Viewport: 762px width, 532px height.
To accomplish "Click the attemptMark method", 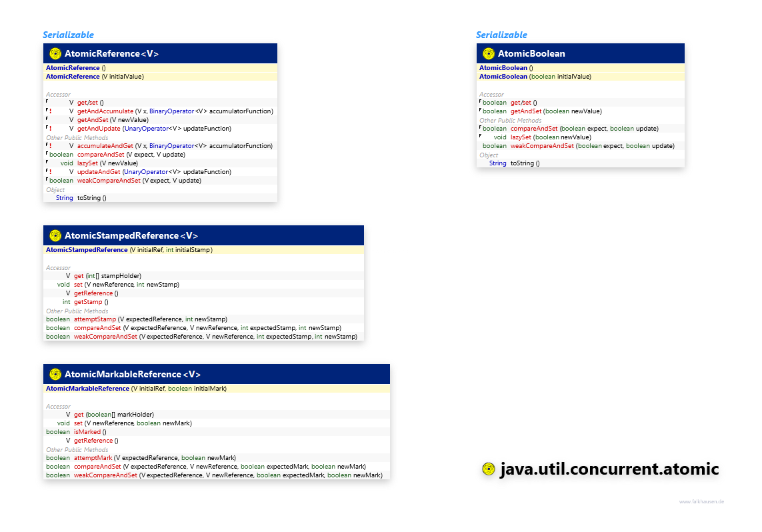I will [93, 458].
